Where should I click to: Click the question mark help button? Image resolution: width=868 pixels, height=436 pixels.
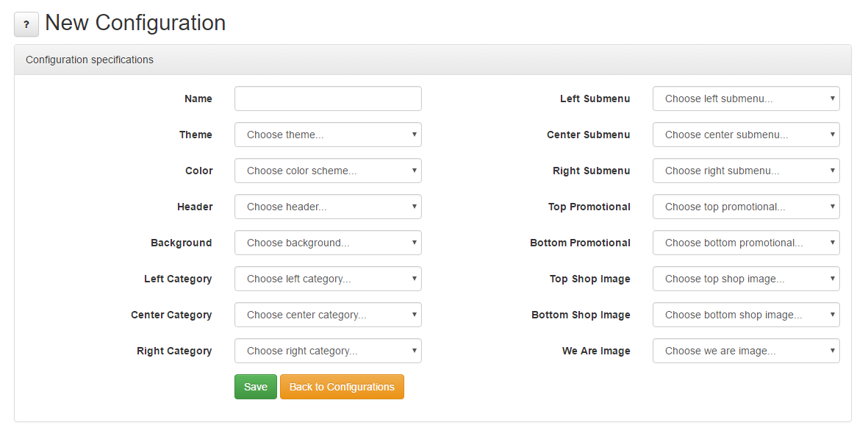tap(26, 24)
